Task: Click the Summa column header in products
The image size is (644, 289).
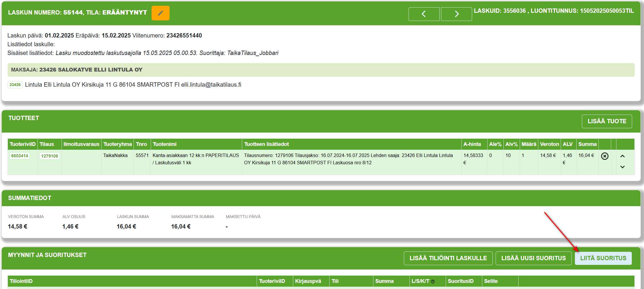Action: [x=587, y=144]
